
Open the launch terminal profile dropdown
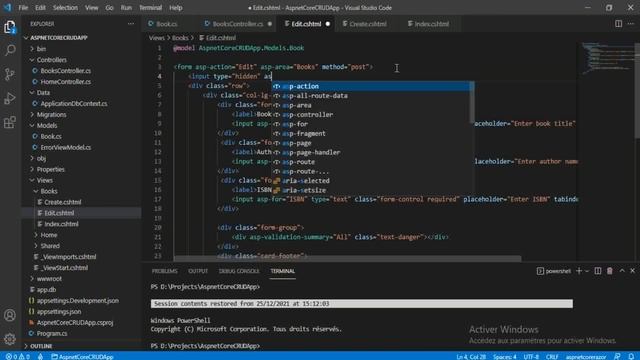[587, 271]
